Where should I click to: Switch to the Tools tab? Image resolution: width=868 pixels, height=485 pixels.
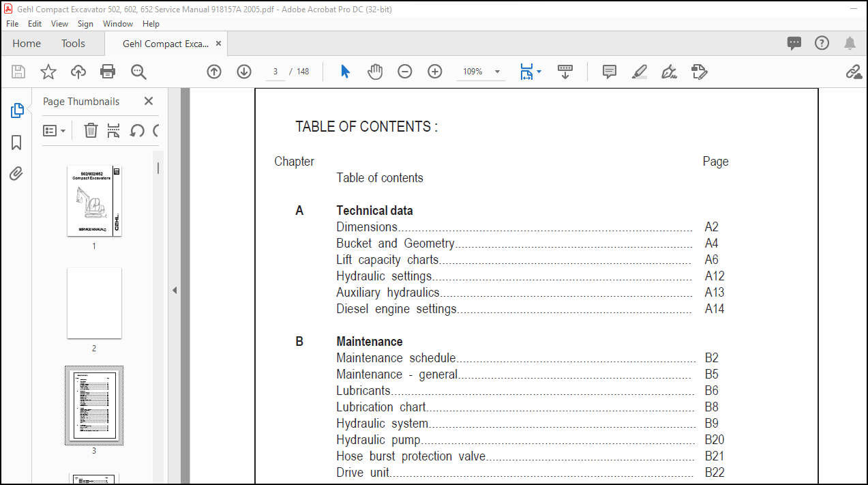[x=73, y=44]
